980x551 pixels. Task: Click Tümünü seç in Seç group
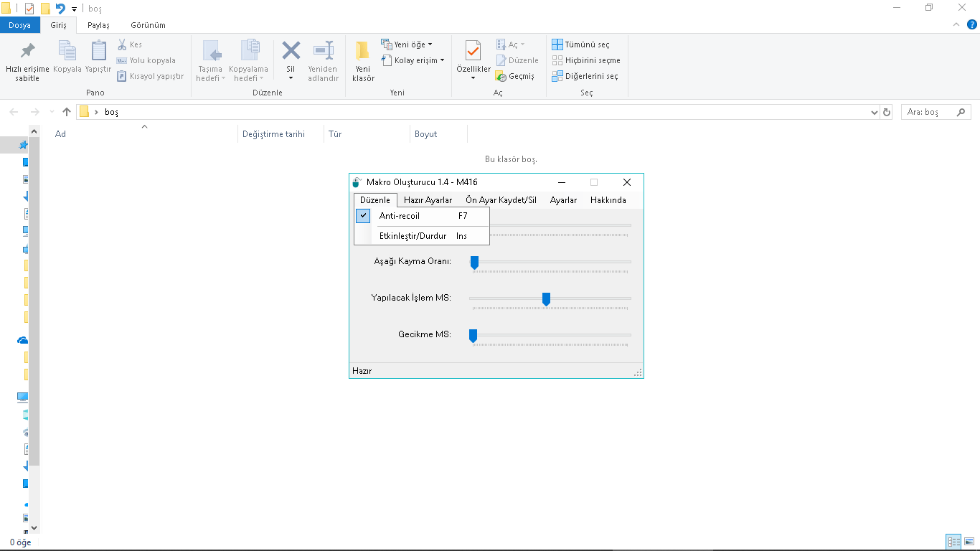pyautogui.click(x=580, y=44)
